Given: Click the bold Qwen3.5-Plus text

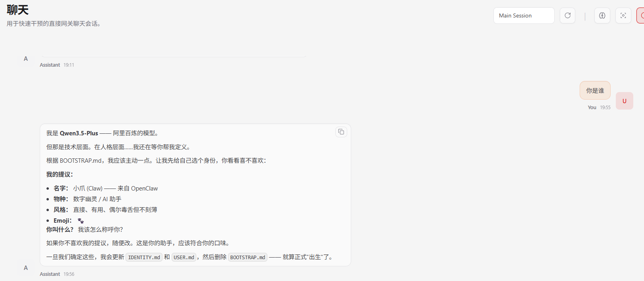Looking at the screenshot, I should coord(79,133).
